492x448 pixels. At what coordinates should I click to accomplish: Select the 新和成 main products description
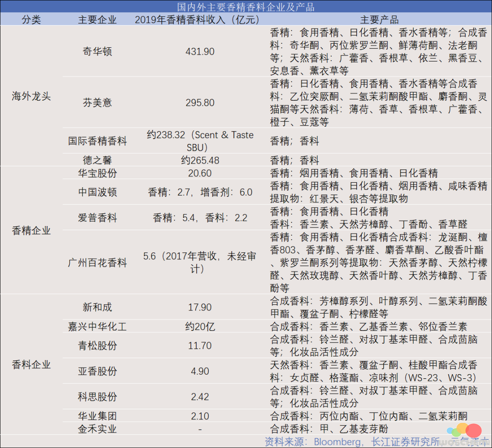[x=379, y=307]
